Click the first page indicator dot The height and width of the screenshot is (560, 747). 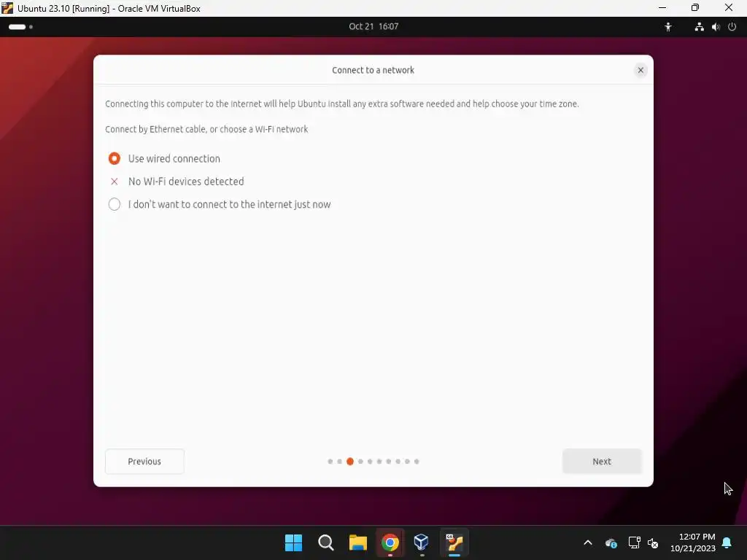pyautogui.click(x=330, y=461)
